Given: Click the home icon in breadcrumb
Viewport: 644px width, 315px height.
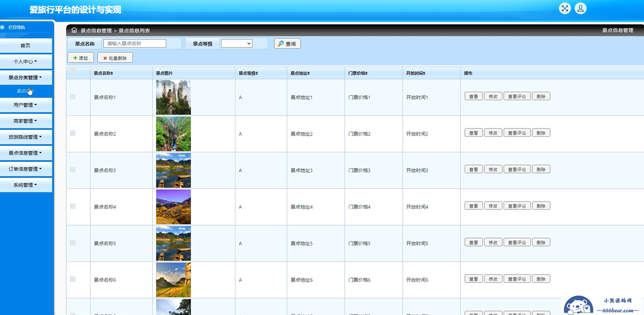Looking at the screenshot, I should tap(74, 30).
